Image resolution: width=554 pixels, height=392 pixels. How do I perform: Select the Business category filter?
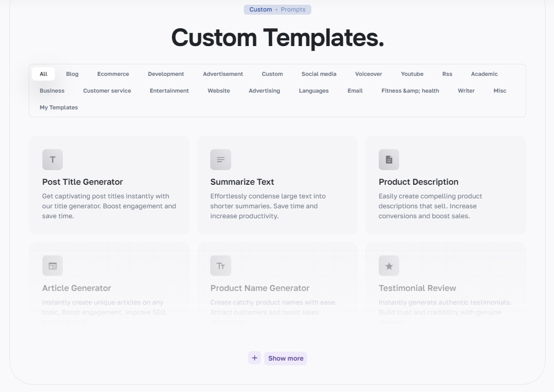coord(52,91)
